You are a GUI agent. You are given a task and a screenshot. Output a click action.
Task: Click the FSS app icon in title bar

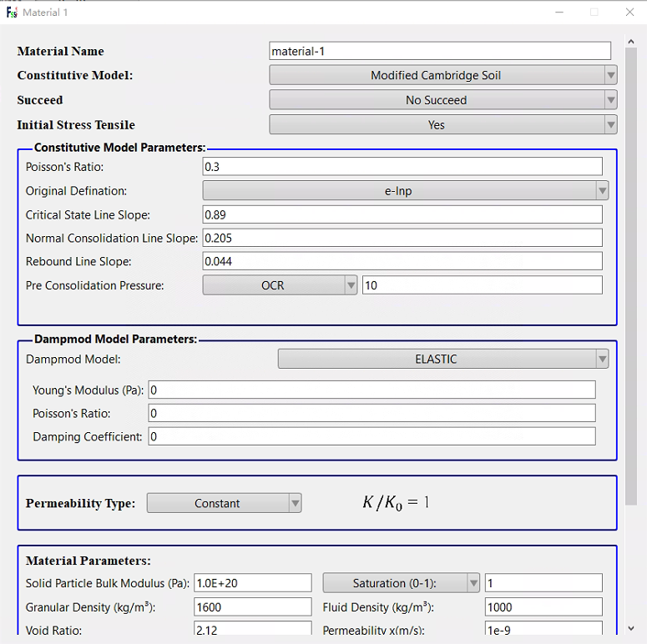12,13
